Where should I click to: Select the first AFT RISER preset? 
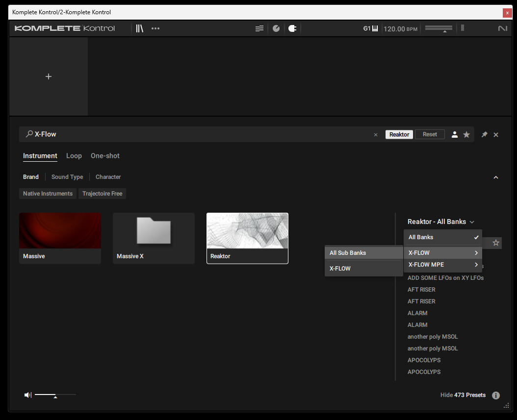click(421, 290)
